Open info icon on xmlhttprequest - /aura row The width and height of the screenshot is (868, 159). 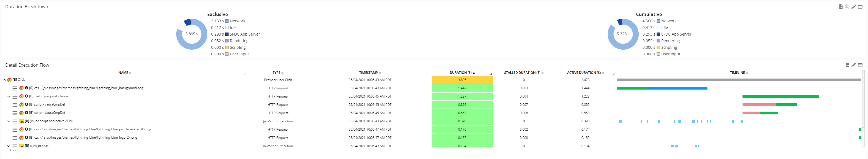(x=27, y=96)
